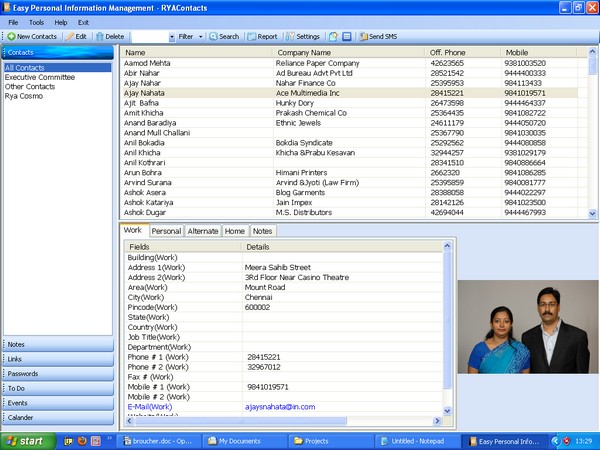The image size is (600, 450).
Task: Open the Search tool
Action: (x=224, y=37)
